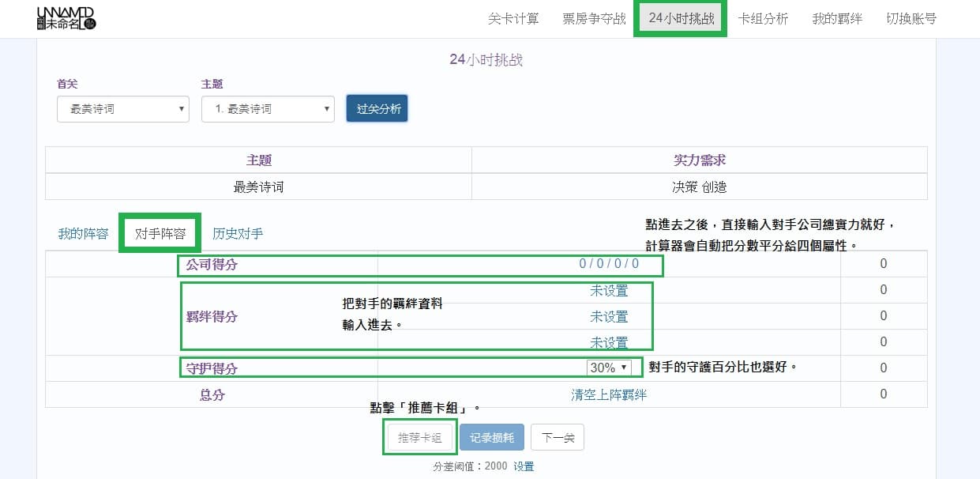Click 清空上阵羁绊 link
Viewport: 980px width, 479px height.
609,394
